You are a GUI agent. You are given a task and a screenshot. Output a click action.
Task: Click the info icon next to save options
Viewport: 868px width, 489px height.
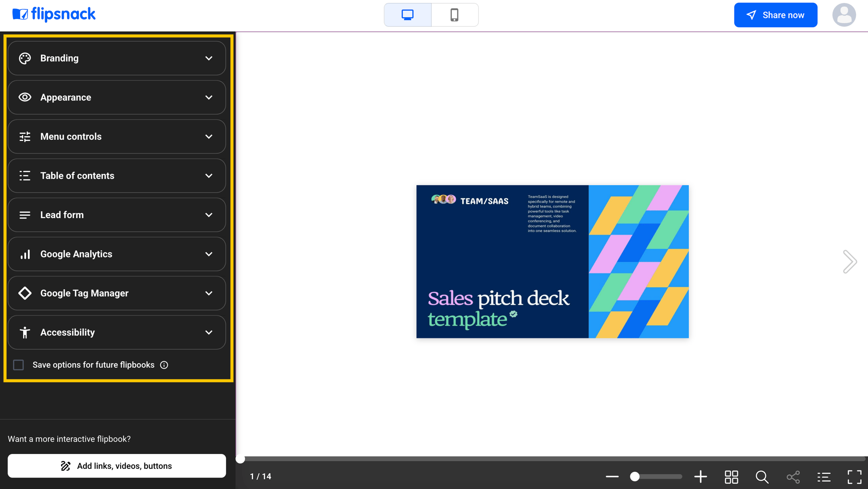pyautogui.click(x=164, y=365)
